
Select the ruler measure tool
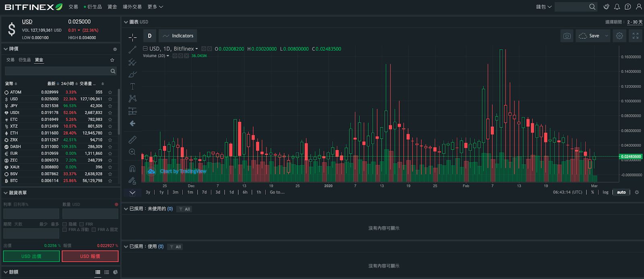pos(132,140)
